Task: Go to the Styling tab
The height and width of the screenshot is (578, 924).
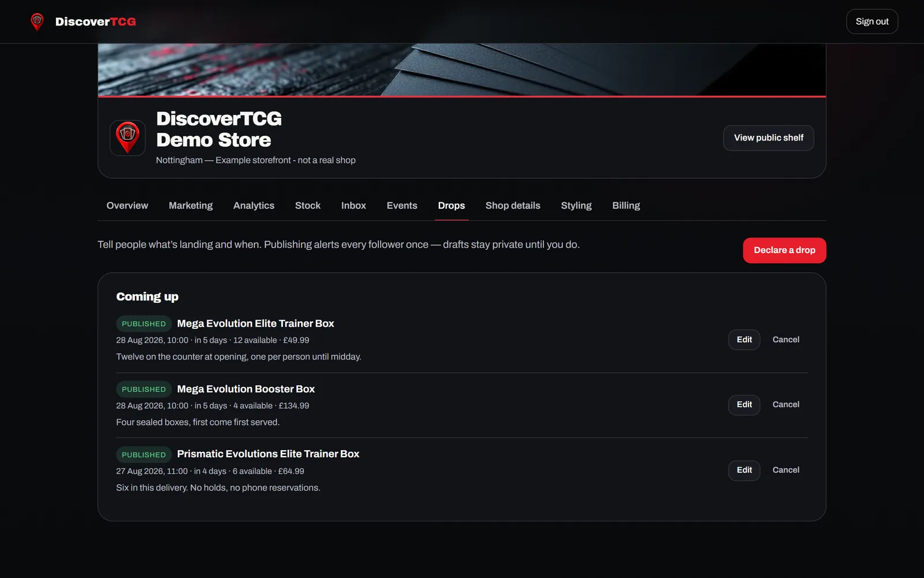Action: (x=576, y=206)
